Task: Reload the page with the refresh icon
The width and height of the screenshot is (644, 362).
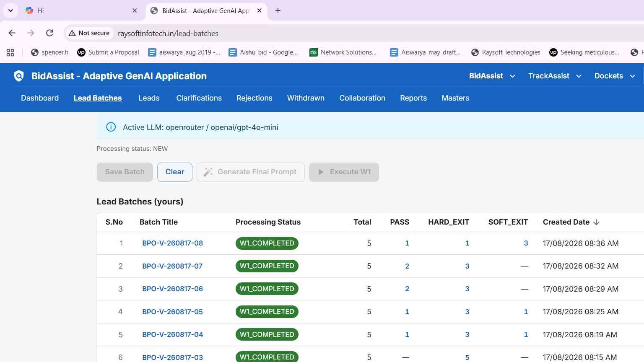Action: coord(49,33)
